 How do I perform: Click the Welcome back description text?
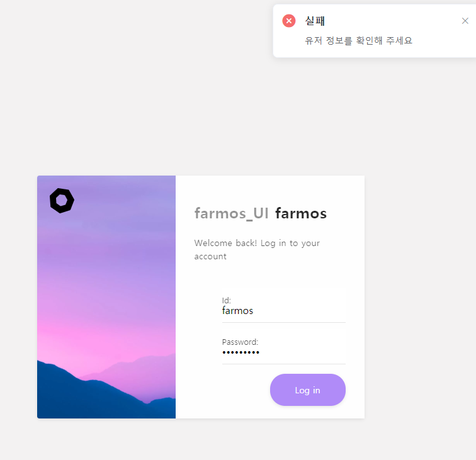pos(257,250)
